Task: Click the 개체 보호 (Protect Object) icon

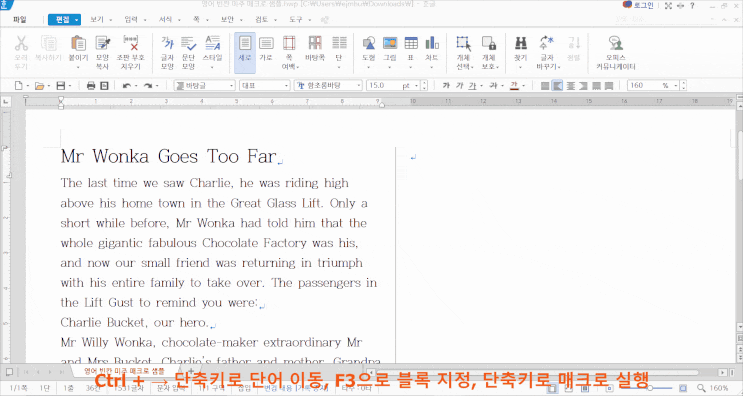Action: (489, 44)
